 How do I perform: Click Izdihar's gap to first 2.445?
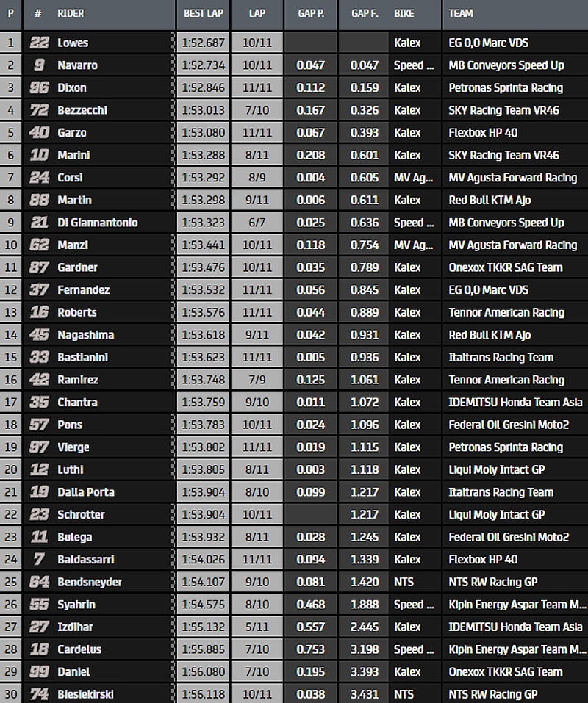(365, 627)
